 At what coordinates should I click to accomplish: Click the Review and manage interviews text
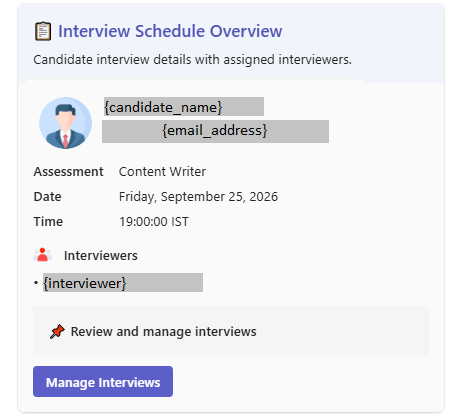pos(164,332)
